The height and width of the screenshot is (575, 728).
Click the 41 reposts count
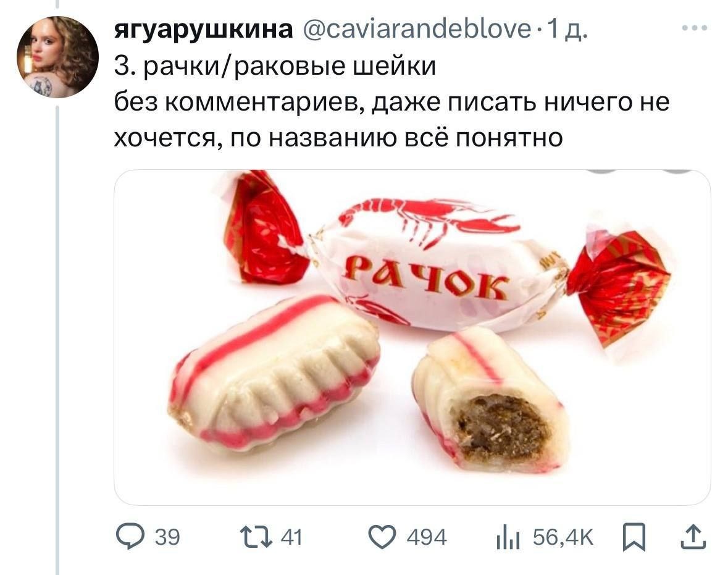291,537
